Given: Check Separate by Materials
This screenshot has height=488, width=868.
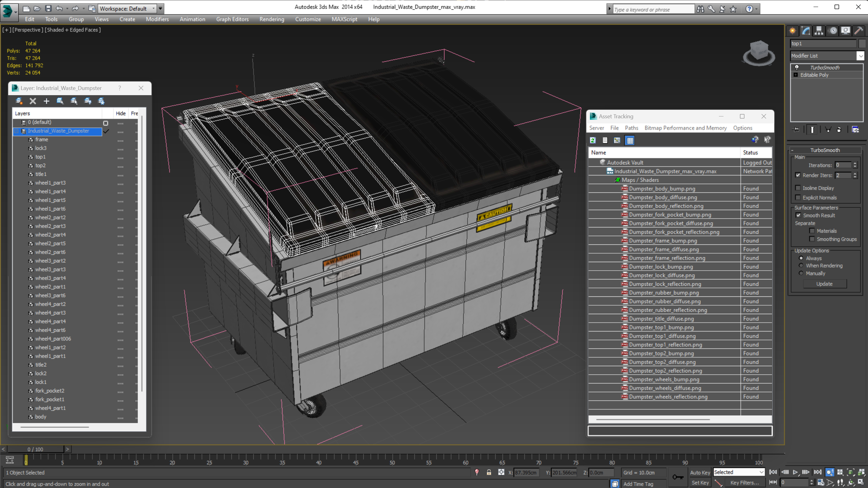Looking at the screenshot, I should coord(812,231).
